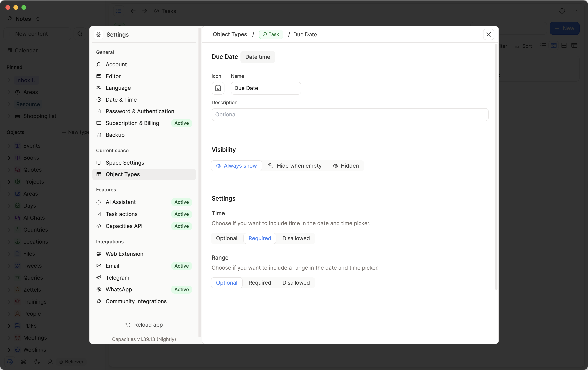Click the command palette icon in bottom bar

(x=23, y=361)
